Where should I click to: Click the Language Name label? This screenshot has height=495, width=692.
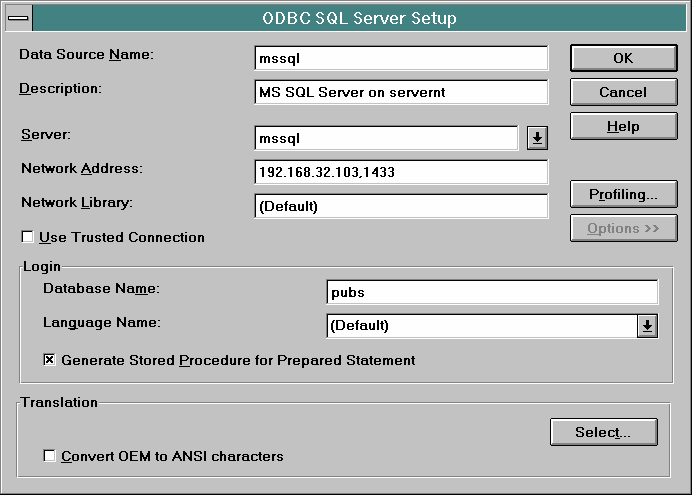click(102, 322)
